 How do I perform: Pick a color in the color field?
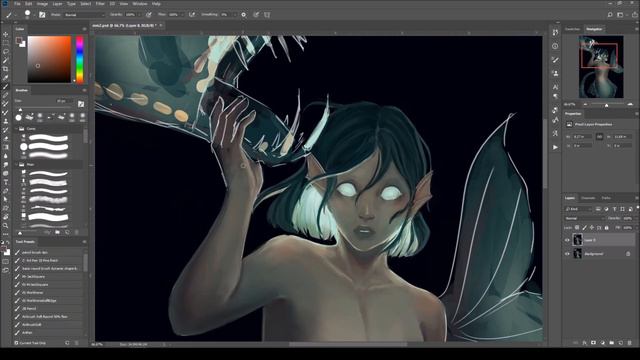pyautogui.click(x=49, y=59)
